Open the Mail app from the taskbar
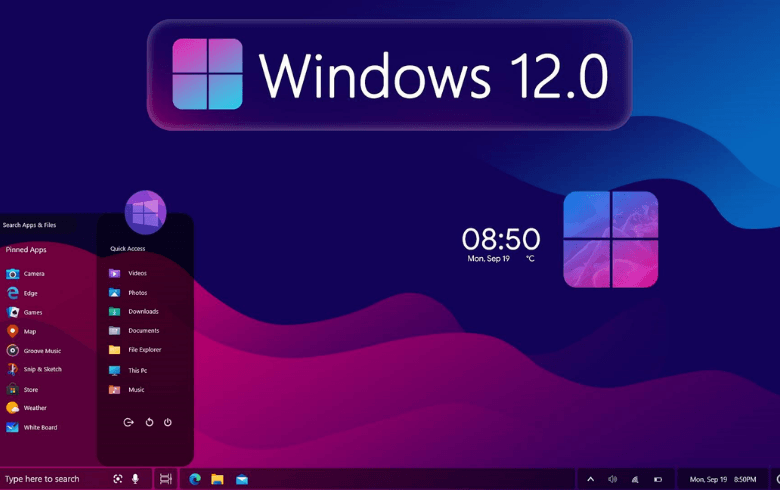780x490 pixels. click(x=242, y=480)
